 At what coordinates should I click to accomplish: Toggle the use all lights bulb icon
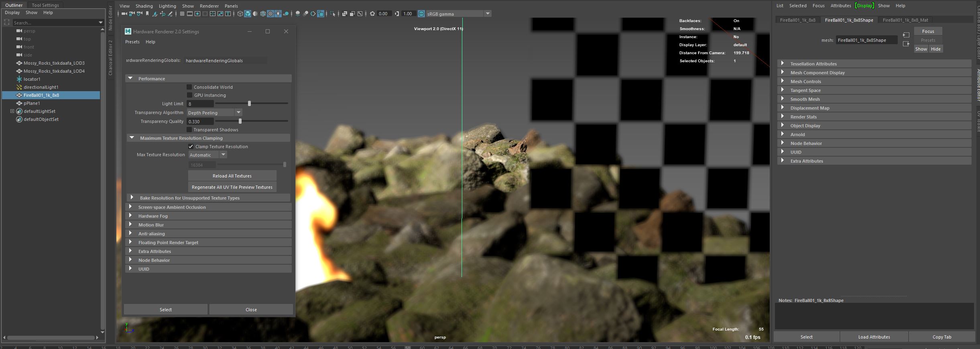278,14
